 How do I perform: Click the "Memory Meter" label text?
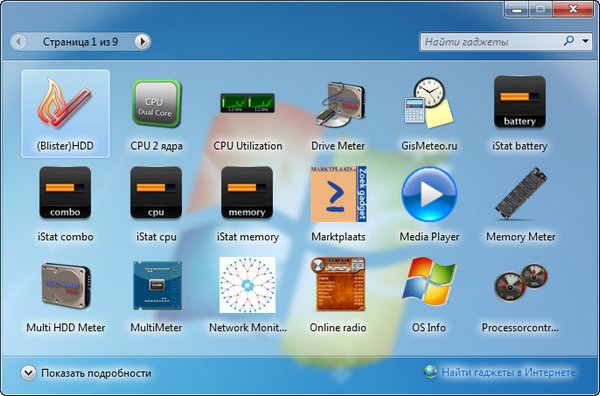point(521,237)
